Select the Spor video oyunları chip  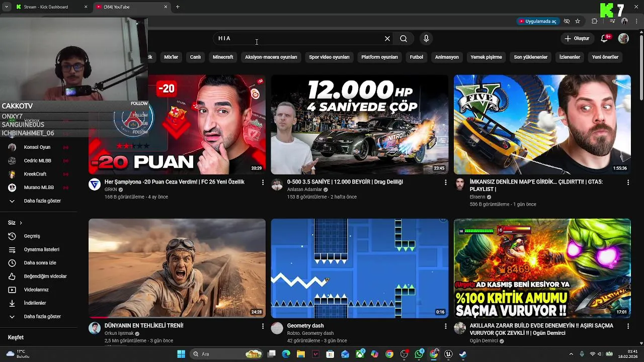point(329,57)
